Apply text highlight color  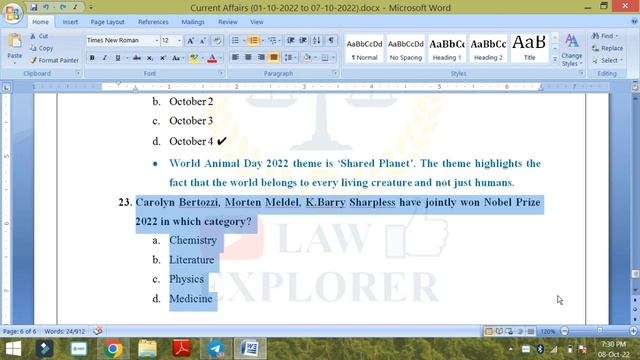pyautogui.click(x=194, y=58)
